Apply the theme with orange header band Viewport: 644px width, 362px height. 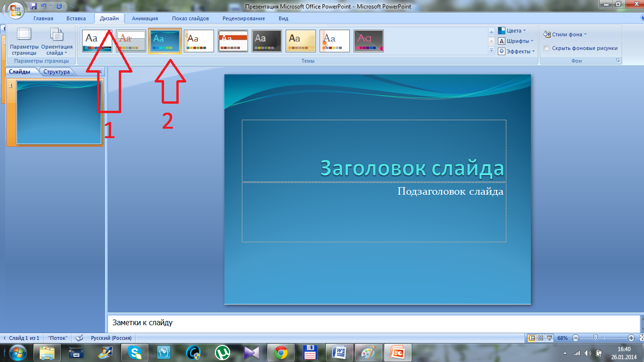click(233, 41)
